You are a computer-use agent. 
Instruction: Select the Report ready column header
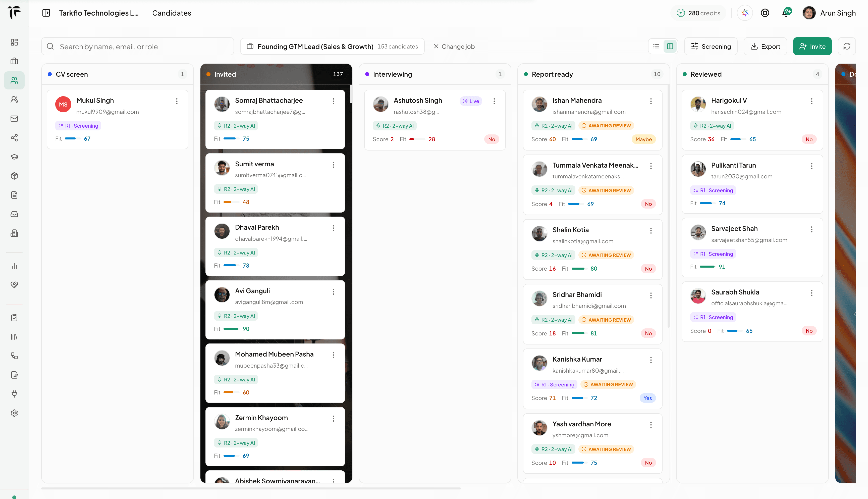(593, 74)
